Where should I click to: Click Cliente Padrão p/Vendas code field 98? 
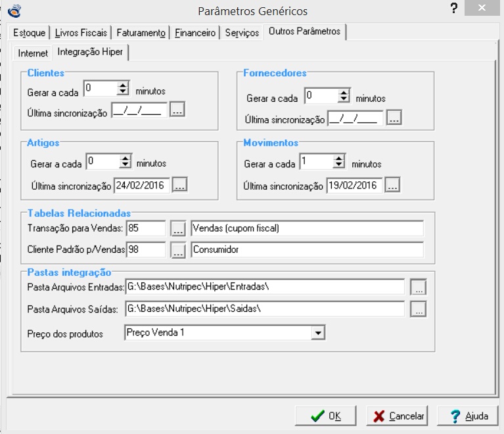[x=146, y=250]
